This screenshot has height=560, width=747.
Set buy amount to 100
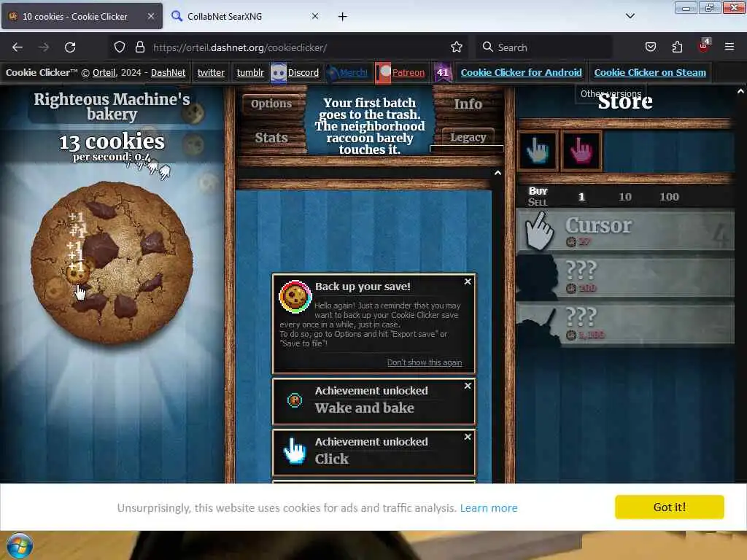click(669, 197)
